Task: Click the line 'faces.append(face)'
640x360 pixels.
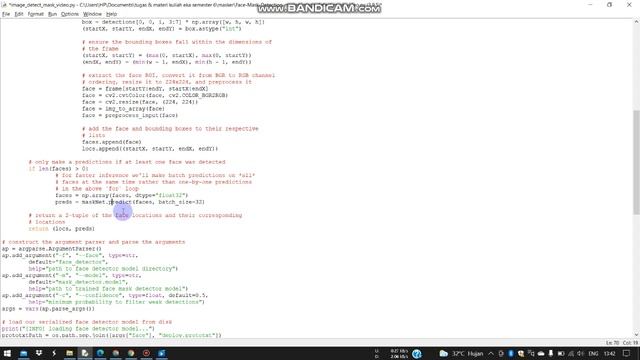Action: (x=111, y=142)
